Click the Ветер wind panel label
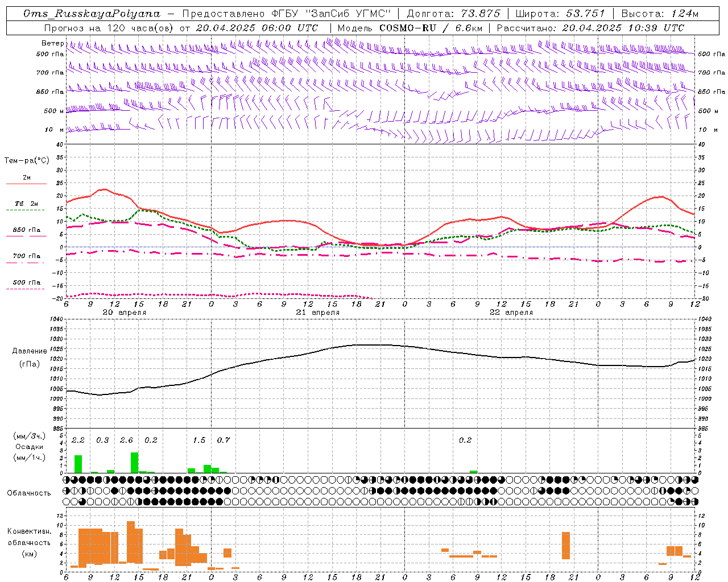Image resolution: width=728 pixels, height=582 pixels. point(52,43)
